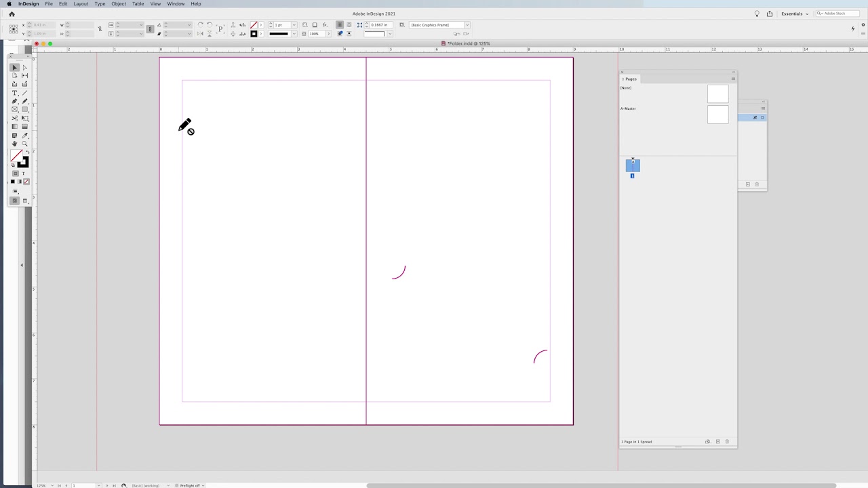Choose the Page tool
This screenshot has height=488, width=868.
[x=14, y=76]
